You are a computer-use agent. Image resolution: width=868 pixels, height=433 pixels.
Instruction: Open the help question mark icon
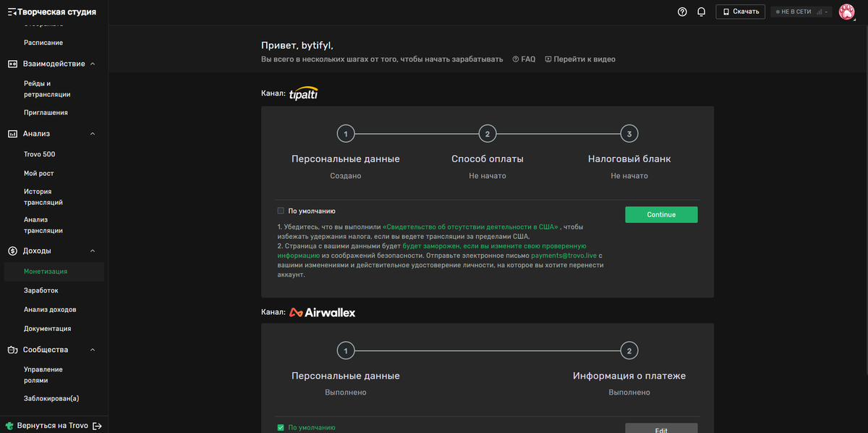coord(682,12)
